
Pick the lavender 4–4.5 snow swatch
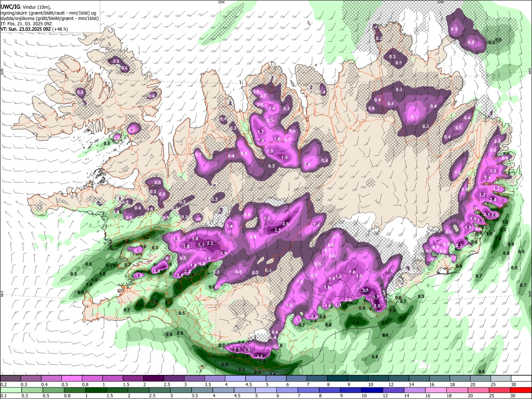coord(234,378)
